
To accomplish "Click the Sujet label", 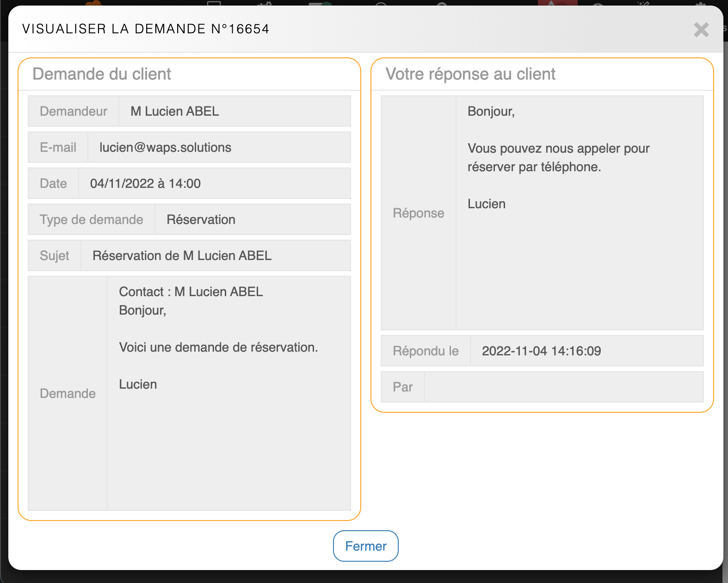I will point(55,255).
